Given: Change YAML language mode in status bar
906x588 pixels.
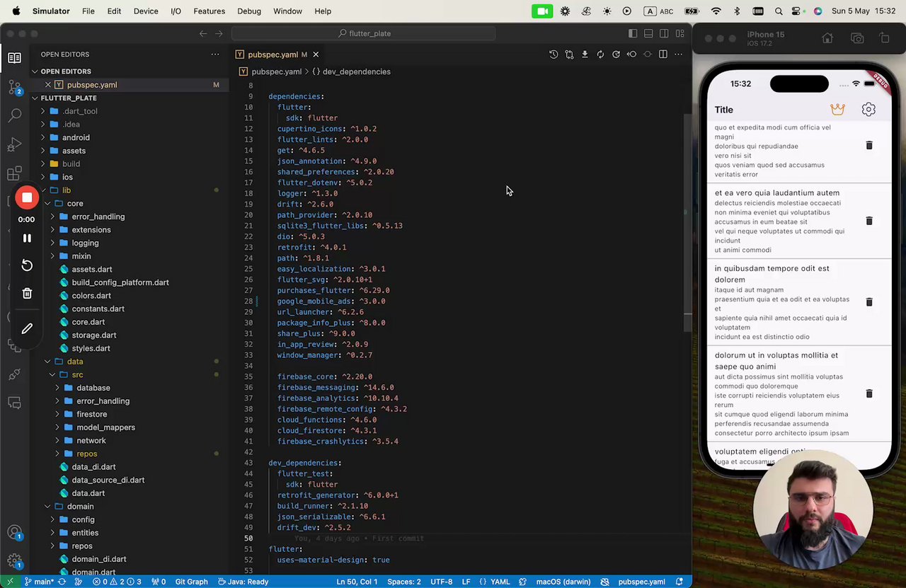Looking at the screenshot, I should (500, 582).
